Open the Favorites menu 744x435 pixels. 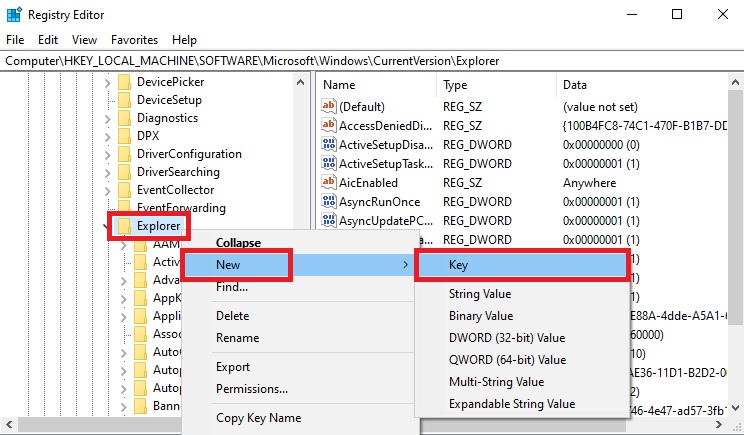(x=134, y=40)
